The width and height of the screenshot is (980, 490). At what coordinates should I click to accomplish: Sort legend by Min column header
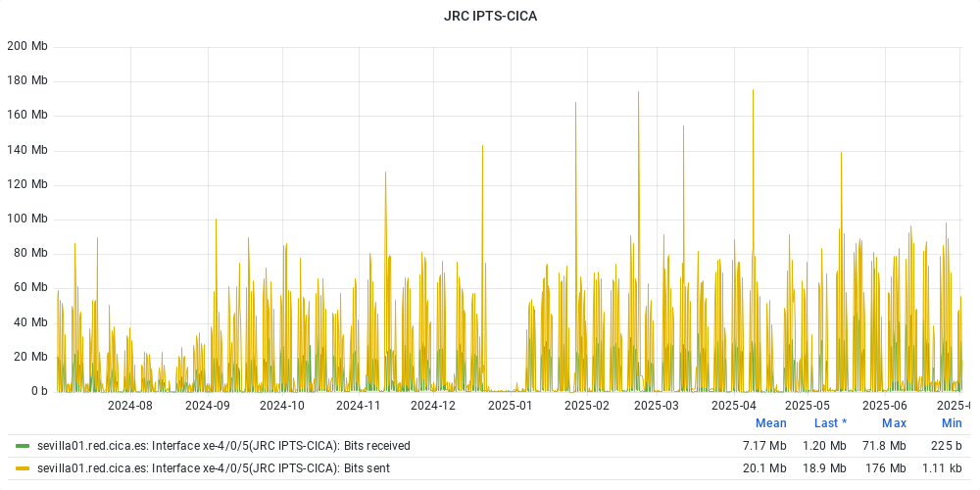coord(952,423)
